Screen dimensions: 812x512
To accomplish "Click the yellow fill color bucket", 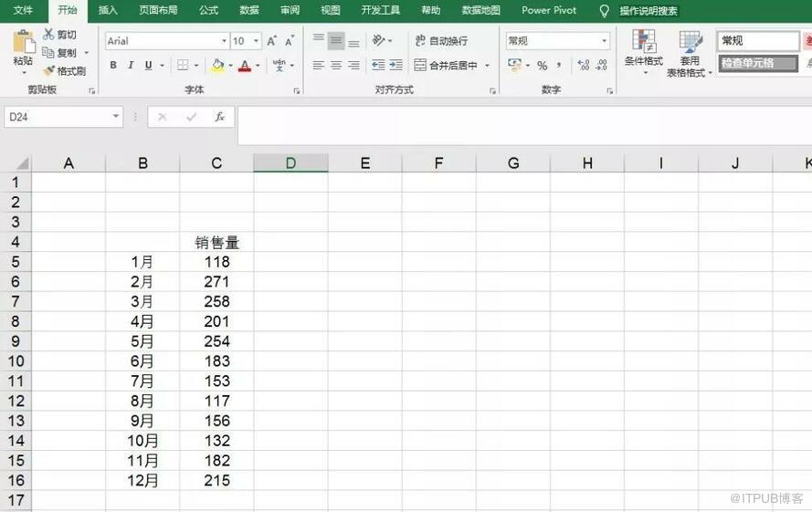I will [216, 66].
